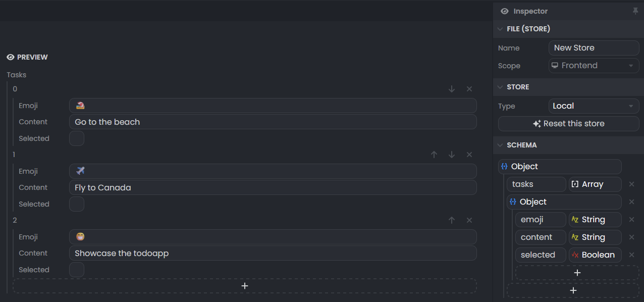Click Reset this store button
Image resolution: width=644 pixels, height=302 pixels.
pos(568,124)
